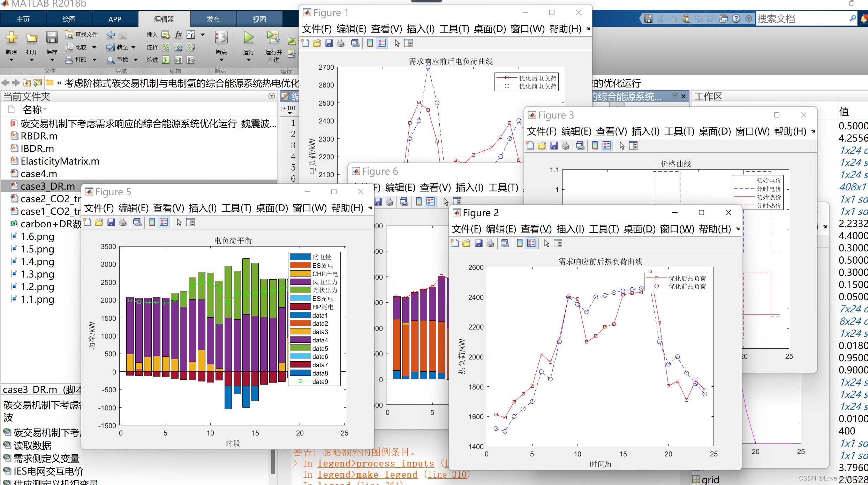Click the New script plus icon

(11, 37)
